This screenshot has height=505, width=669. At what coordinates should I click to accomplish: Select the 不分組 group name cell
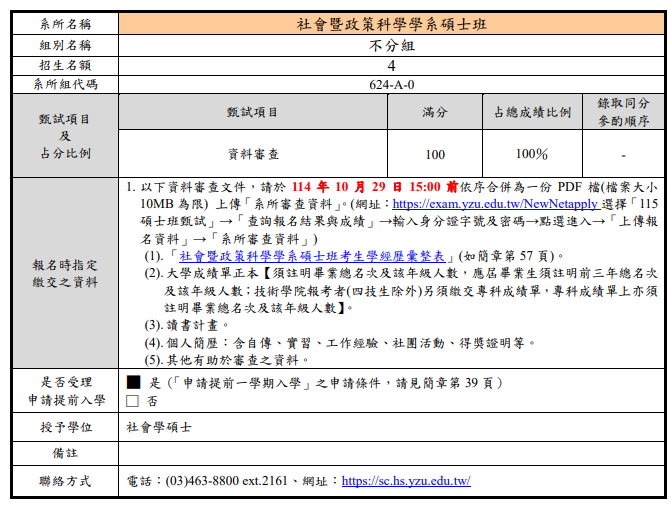point(391,45)
